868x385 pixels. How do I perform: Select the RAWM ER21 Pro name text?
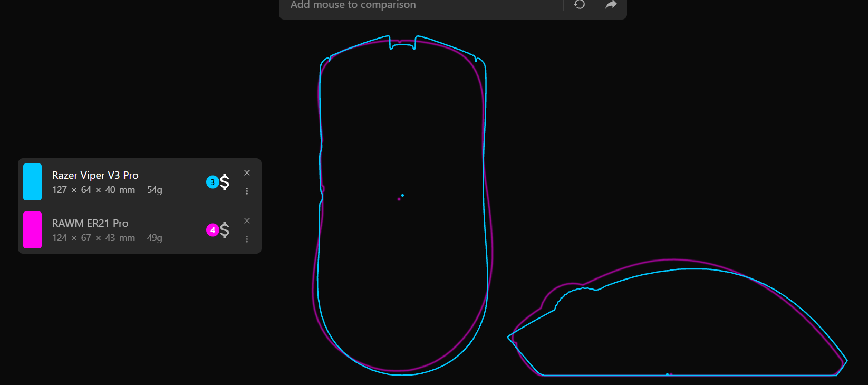tap(90, 223)
